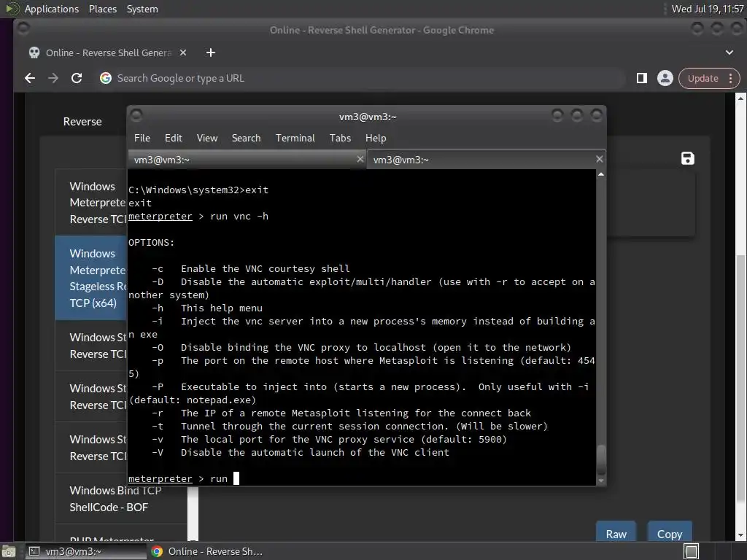Click vm3@vm3:~ taskbar button
Image resolution: width=747 pixels, height=560 pixels.
[x=85, y=551]
